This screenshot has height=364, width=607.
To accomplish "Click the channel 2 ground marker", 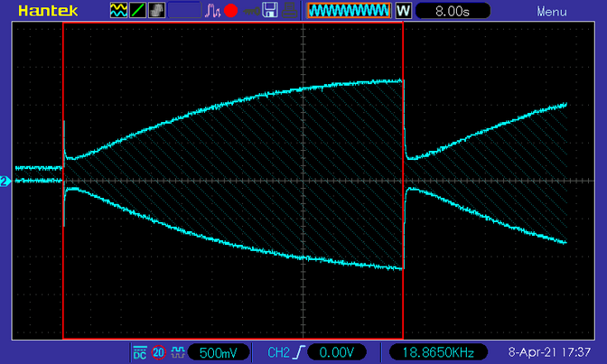I will (5, 181).
